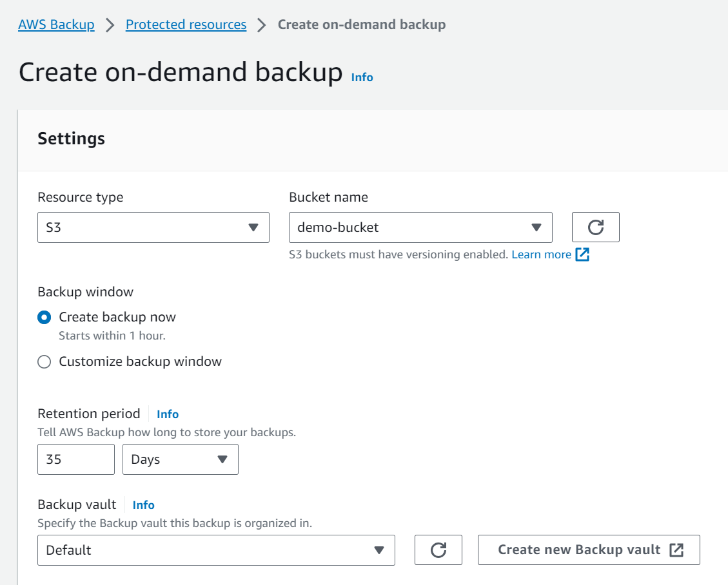The width and height of the screenshot is (728, 585).
Task: Click 'Specify the Backup vault' description text
Action: coord(175,523)
